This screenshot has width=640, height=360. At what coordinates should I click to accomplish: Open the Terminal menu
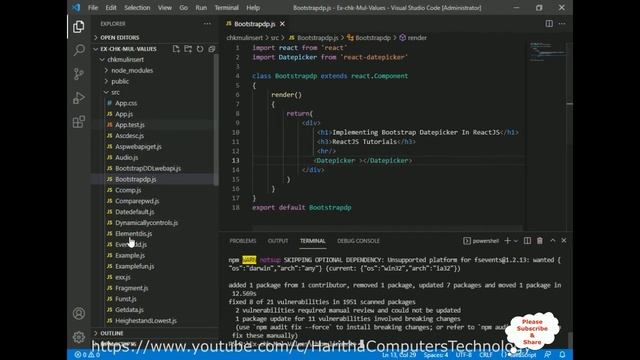click(x=227, y=8)
